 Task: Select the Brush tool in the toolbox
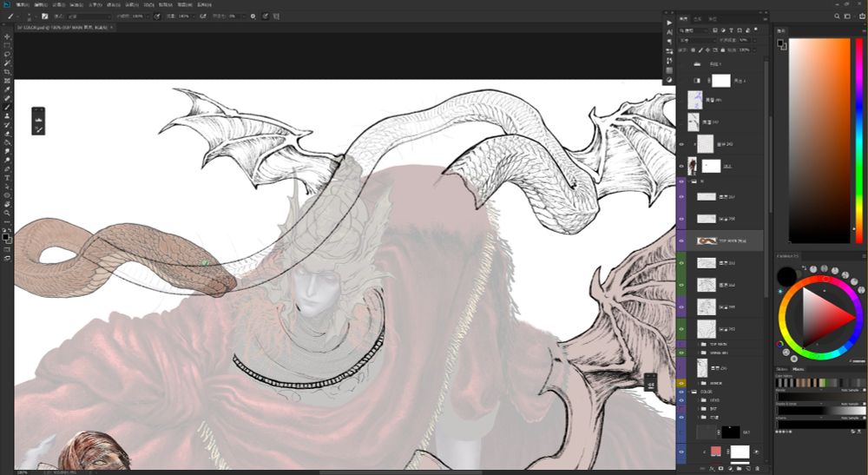click(x=7, y=107)
